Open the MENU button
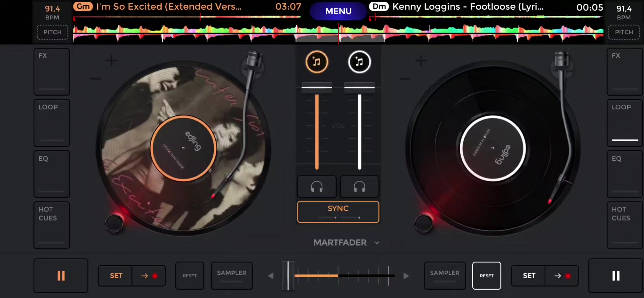The height and width of the screenshot is (298, 644). pyautogui.click(x=338, y=11)
